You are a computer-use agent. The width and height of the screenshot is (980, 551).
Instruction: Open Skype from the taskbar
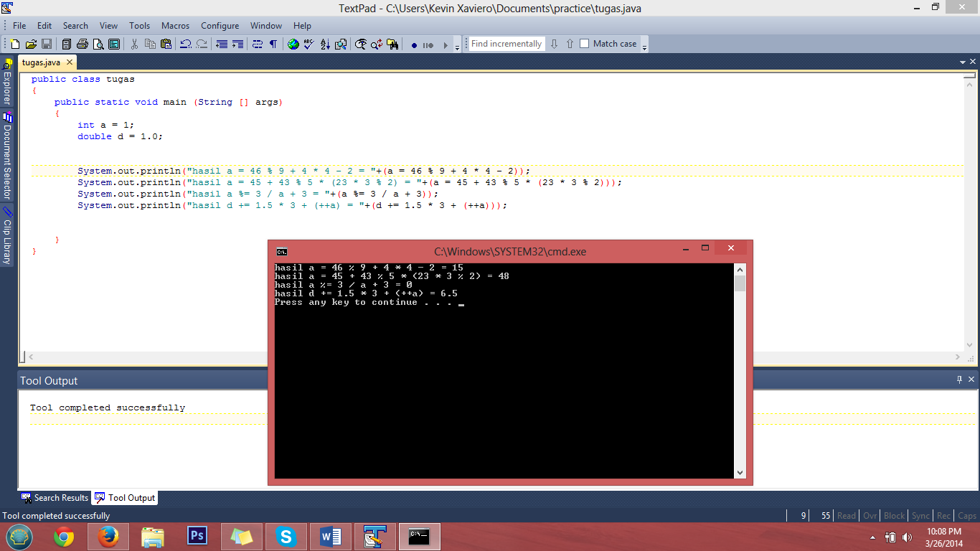286,537
